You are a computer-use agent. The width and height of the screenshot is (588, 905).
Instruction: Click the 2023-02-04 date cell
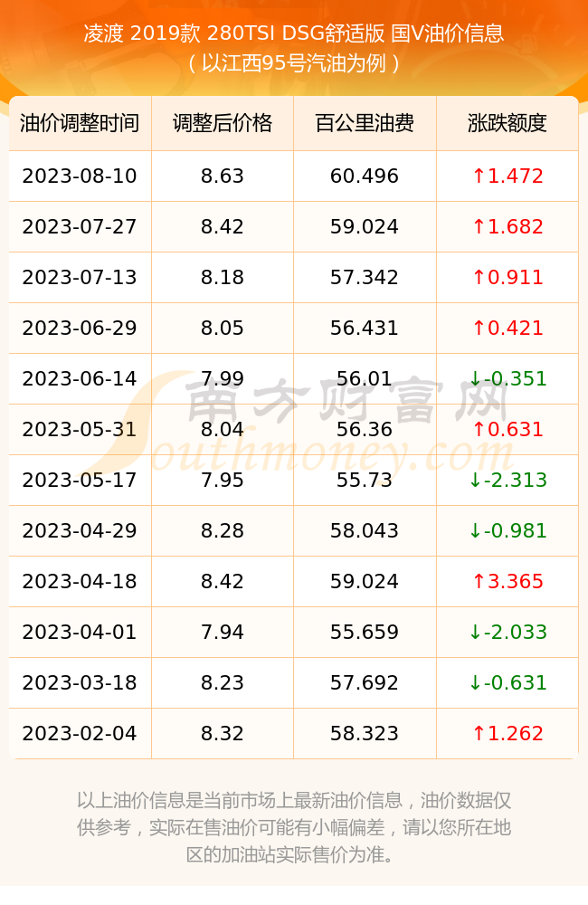pos(80,734)
